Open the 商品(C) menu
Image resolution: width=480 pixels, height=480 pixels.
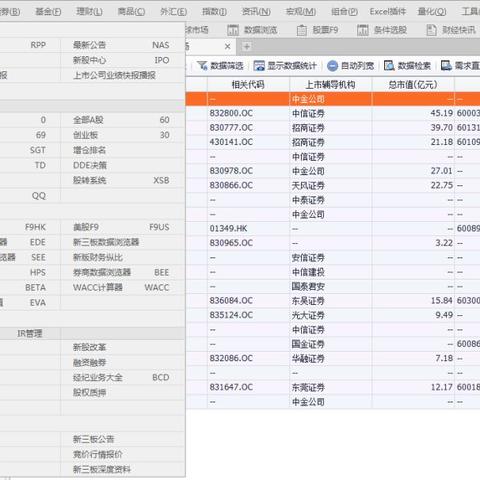131,12
